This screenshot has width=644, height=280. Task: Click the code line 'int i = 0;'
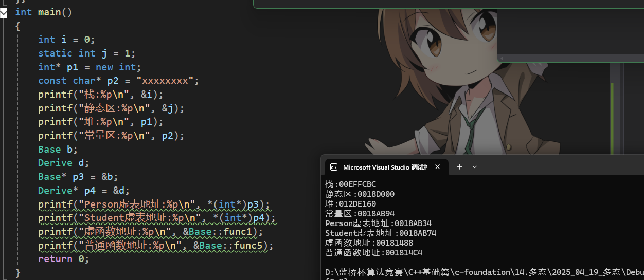coord(67,40)
